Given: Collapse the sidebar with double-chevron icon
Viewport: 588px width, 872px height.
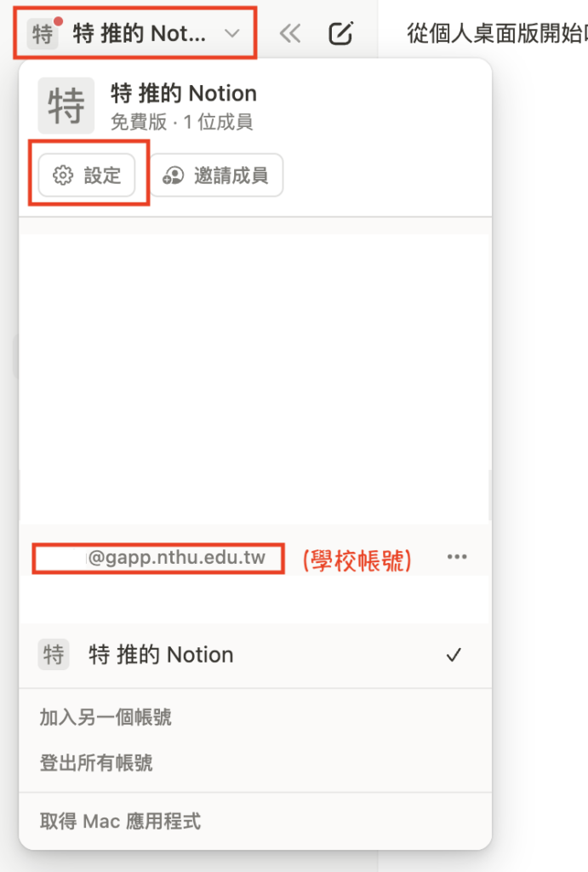Looking at the screenshot, I should pos(290,34).
